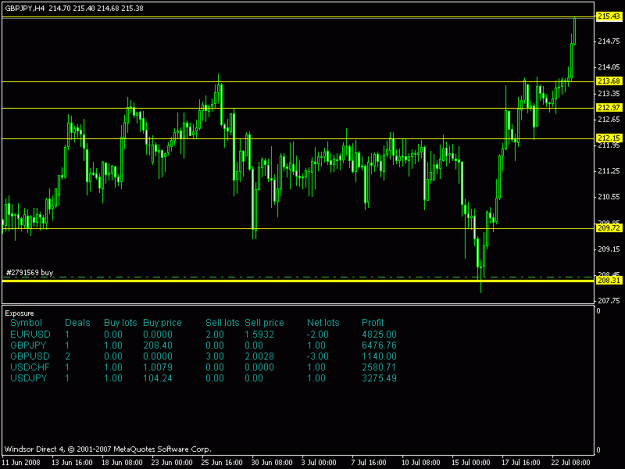The width and height of the screenshot is (625, 469).
Task: Select the 212.97 price level label
Action: pos(609,108)
